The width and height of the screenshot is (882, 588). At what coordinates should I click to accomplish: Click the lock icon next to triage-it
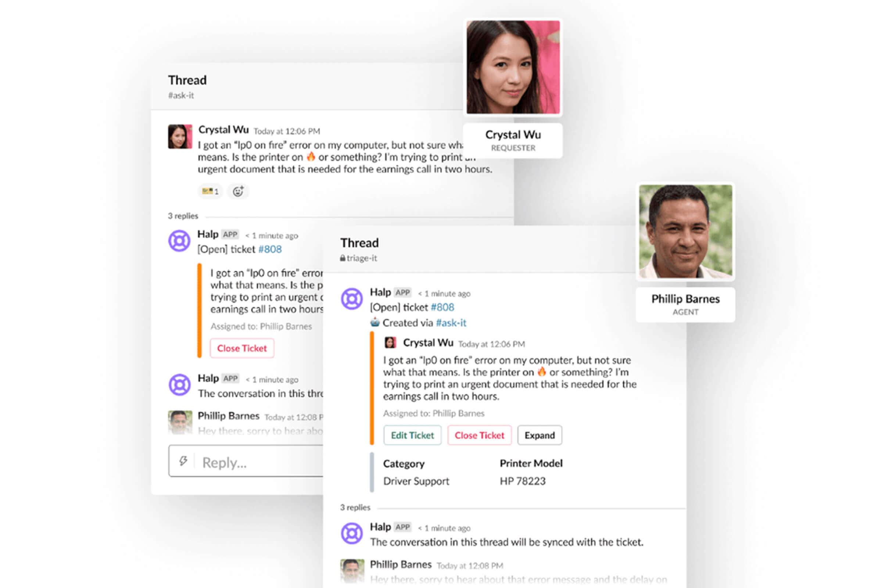pos(343,258)
